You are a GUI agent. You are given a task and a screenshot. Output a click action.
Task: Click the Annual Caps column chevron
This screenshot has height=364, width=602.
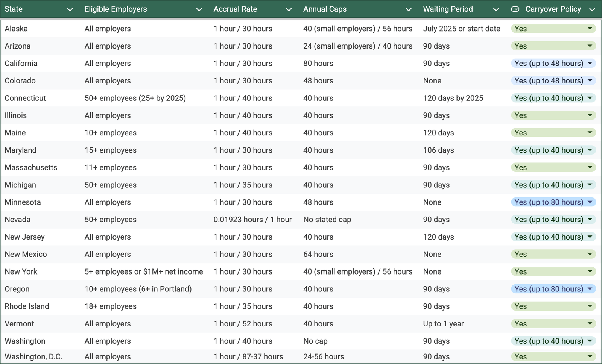[408, 9]
